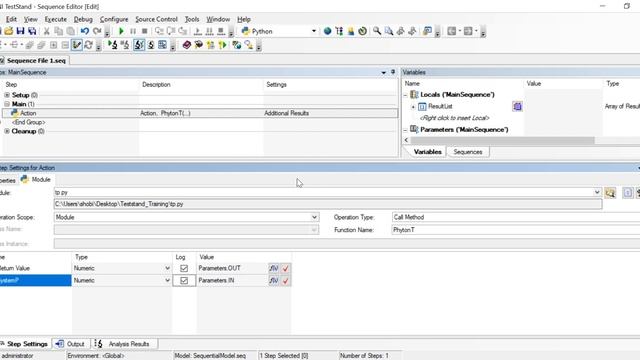Click the red book icon in toolbar
The height and width of the screenshot is (360, 640).
pyautogui.click(x=187, y=45)
